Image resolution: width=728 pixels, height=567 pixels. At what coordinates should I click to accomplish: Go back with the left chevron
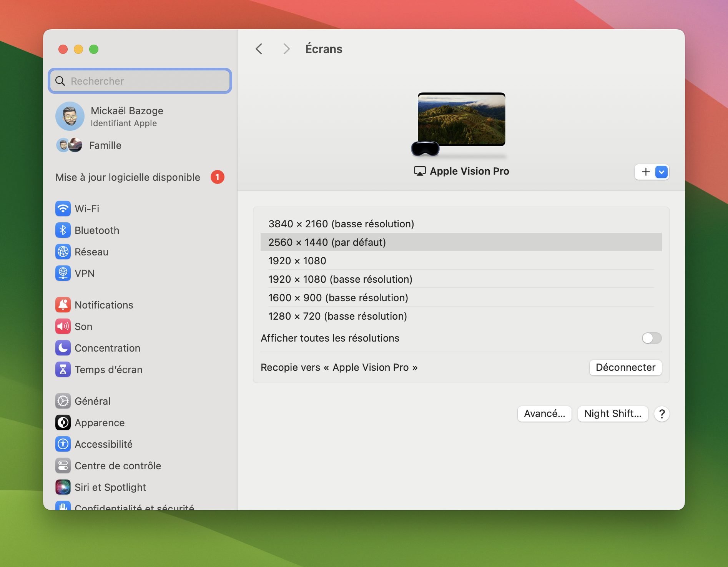259,49
